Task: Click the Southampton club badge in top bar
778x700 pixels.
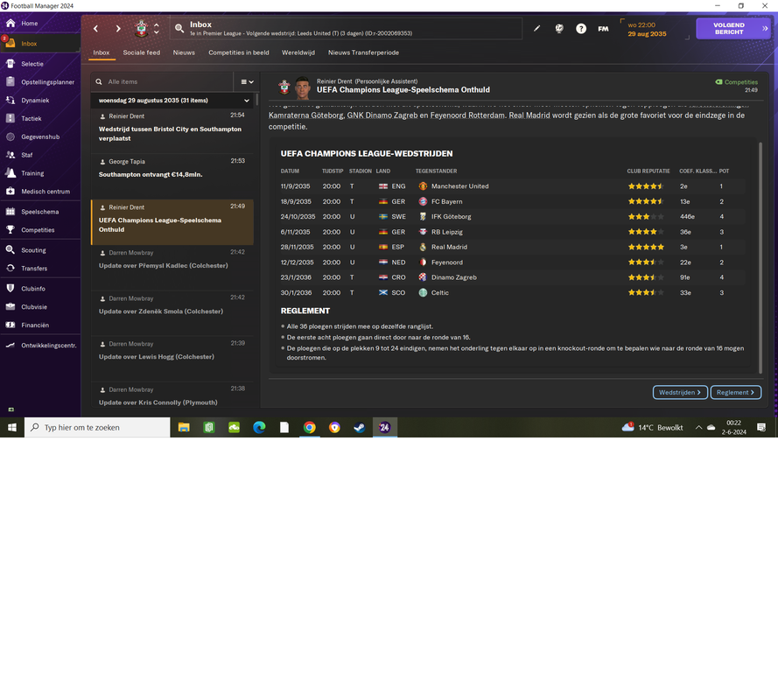Action: tap(142, 28)
